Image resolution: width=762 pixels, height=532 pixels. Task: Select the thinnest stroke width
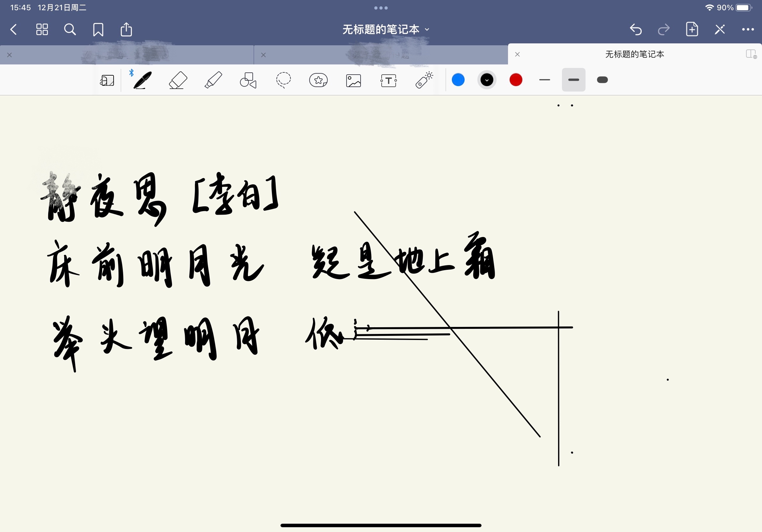pyautogui.click(x=545, y=80)
